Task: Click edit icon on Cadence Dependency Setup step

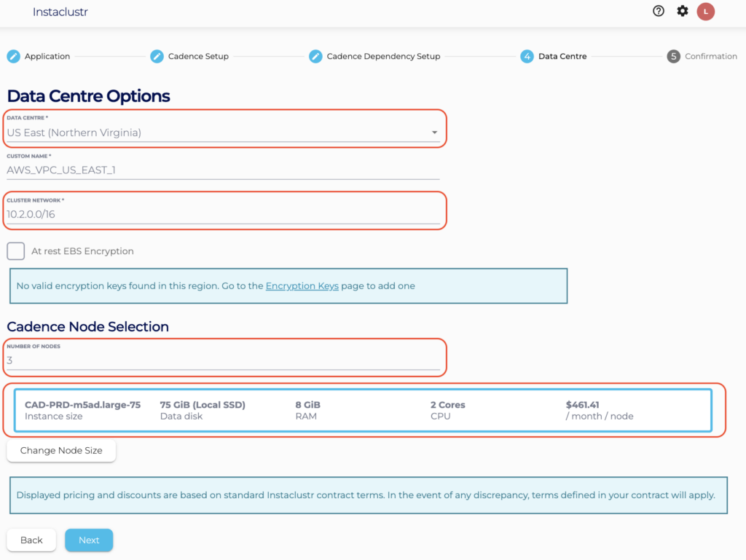Action: [x=316, y=56]
